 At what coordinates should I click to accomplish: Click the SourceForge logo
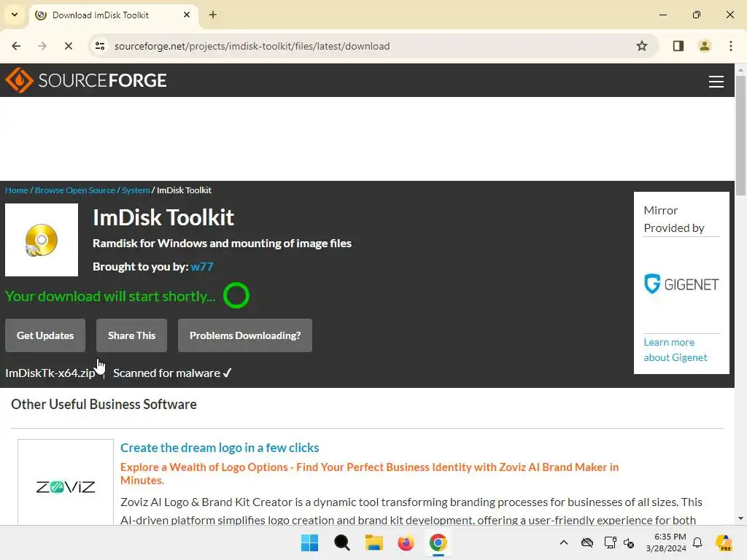(x=86, y=80)
